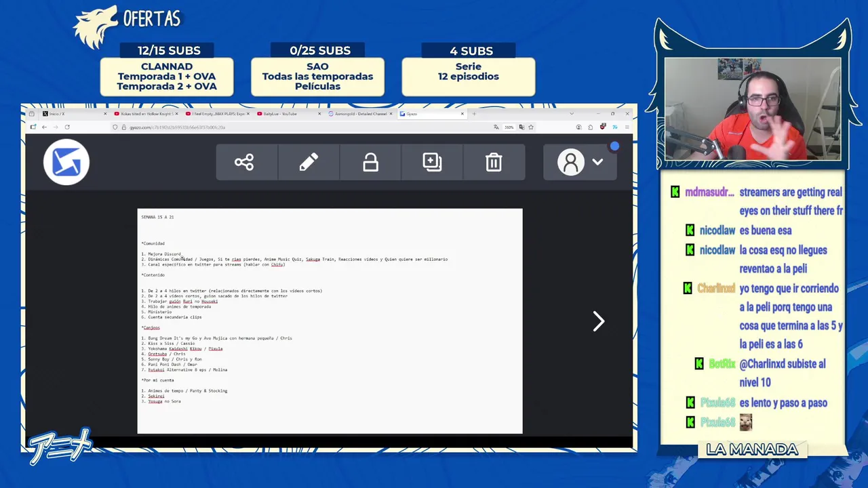The height and width of the screenshot is (488, 868).
Task: Bookmark page with star icon
Action: (531, 127)
